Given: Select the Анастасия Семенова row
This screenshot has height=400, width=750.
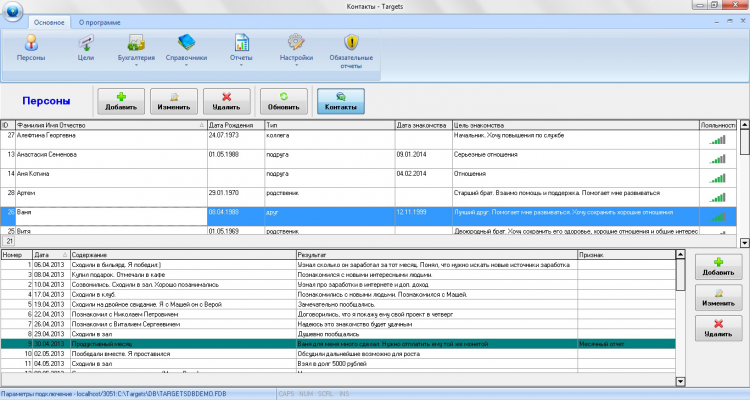Looking at the screenshot, I should coord(368,159).
